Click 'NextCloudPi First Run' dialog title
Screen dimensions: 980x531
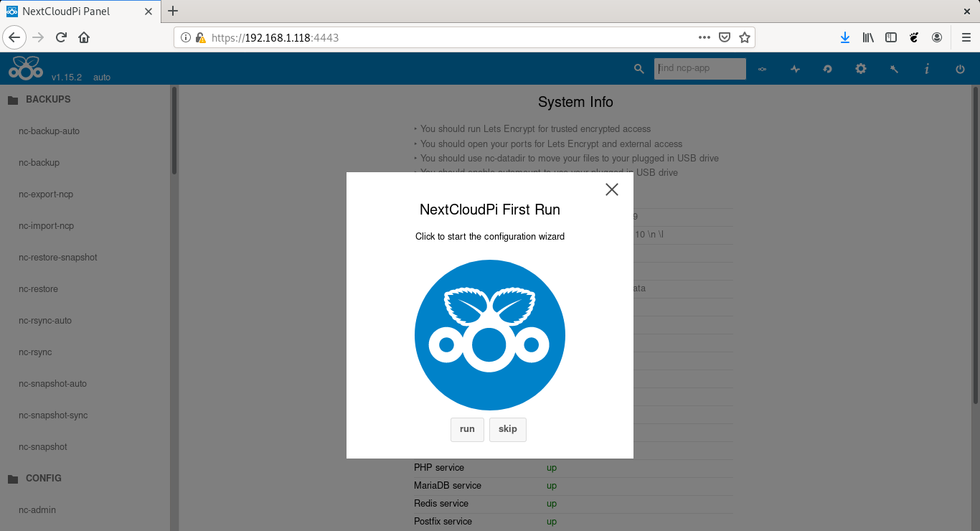[490, 210]
